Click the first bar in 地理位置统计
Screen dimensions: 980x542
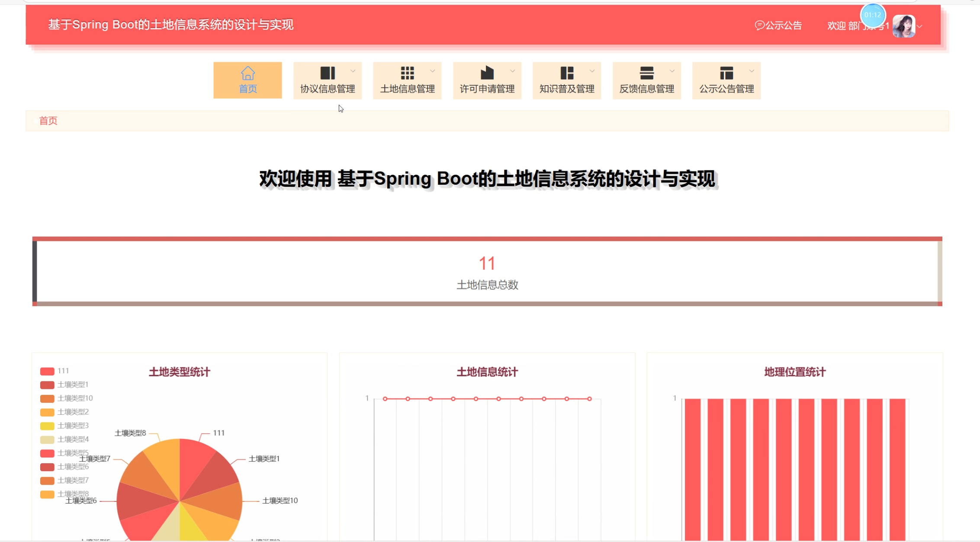click(x=693, y=469)
